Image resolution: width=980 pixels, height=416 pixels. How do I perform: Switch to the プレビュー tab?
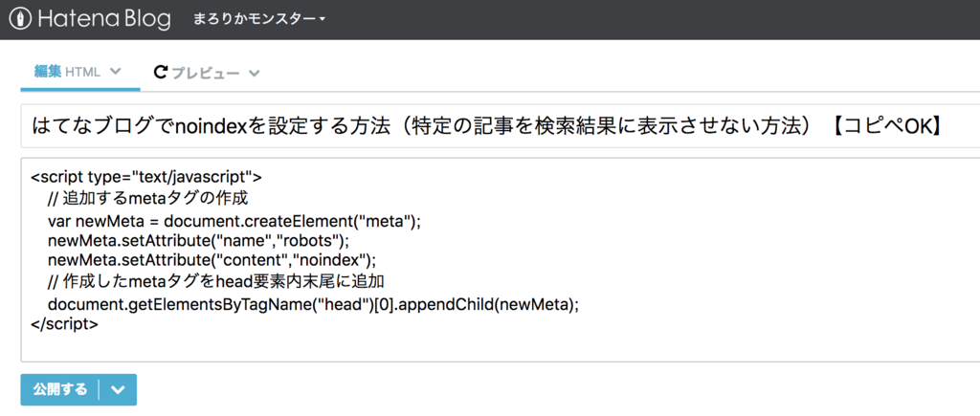207,73
